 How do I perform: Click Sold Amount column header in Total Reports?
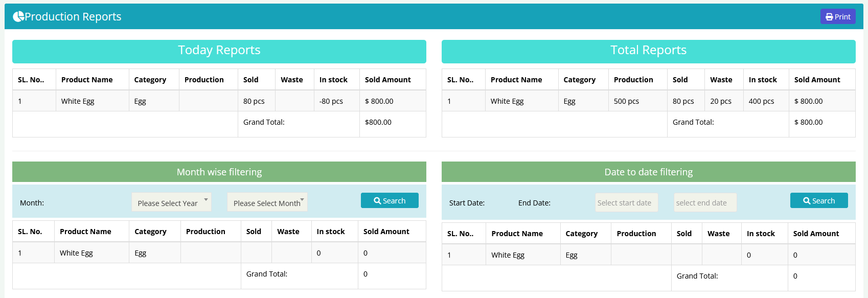817,80
